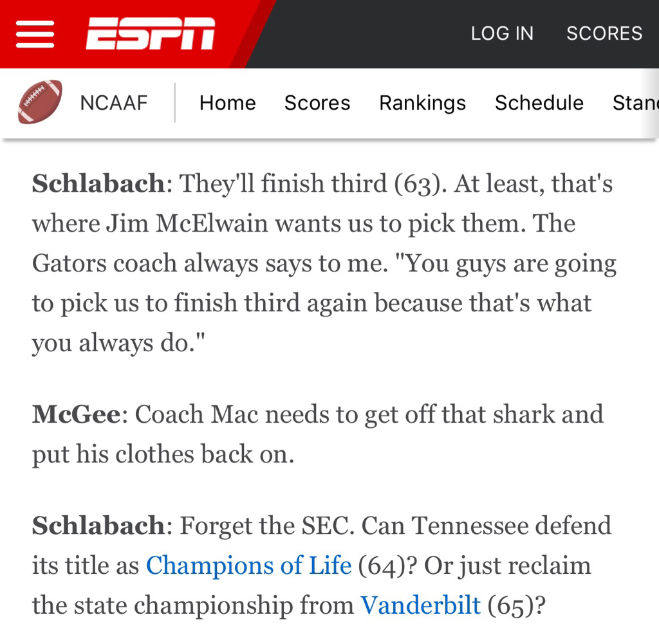Click the ESPN logo

(150, 33)
